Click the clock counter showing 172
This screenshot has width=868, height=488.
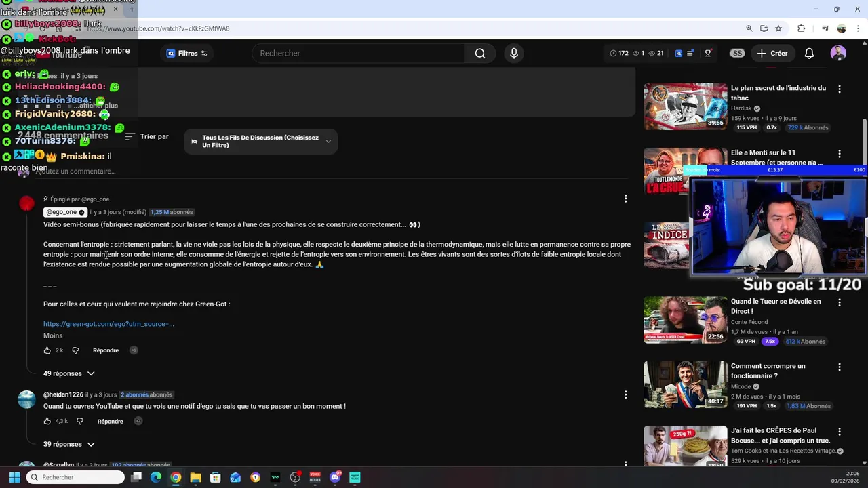point(619,54)
